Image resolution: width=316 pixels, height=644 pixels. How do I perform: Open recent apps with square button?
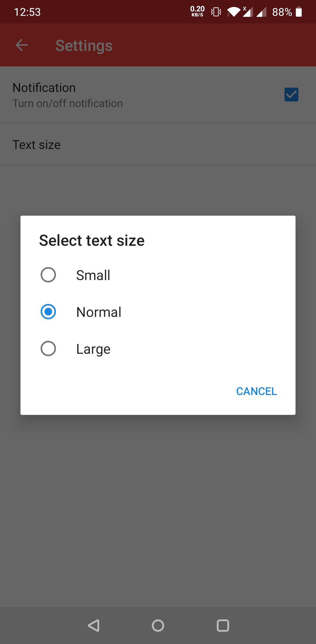[x=223, y=626]
